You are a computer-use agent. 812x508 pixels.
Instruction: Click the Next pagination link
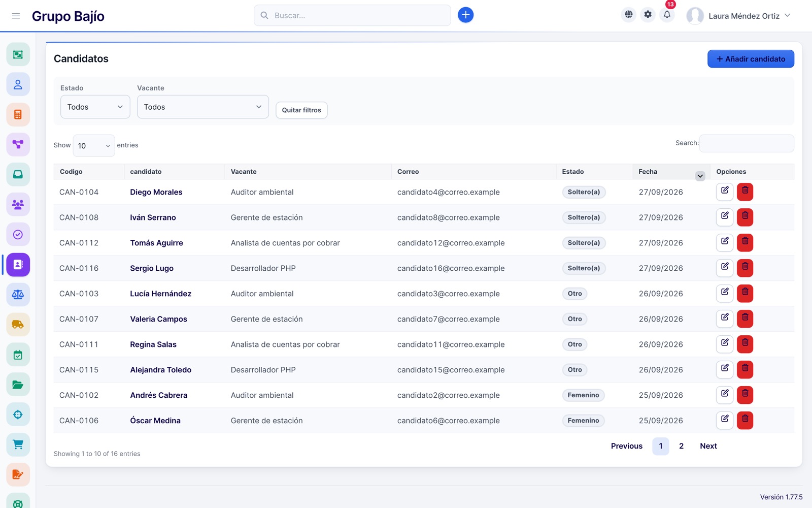[x=708, y=446]
